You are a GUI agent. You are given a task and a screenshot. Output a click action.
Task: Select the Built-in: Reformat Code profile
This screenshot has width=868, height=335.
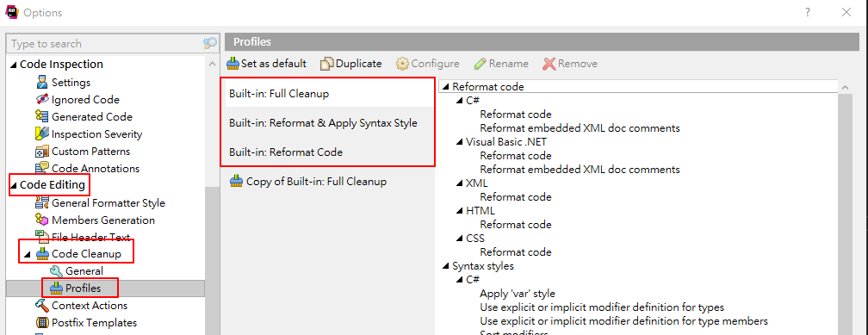coord(329,152)
